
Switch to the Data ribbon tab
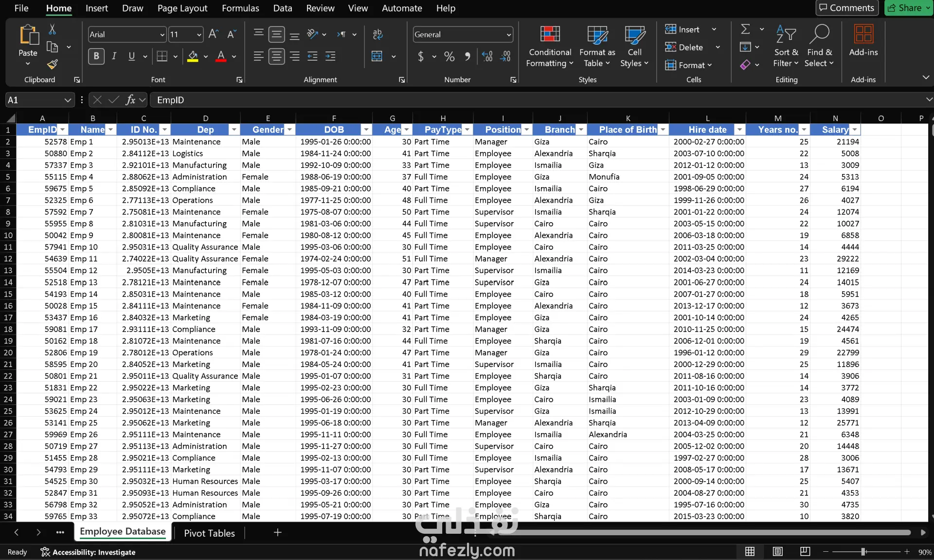click(283, 8)
